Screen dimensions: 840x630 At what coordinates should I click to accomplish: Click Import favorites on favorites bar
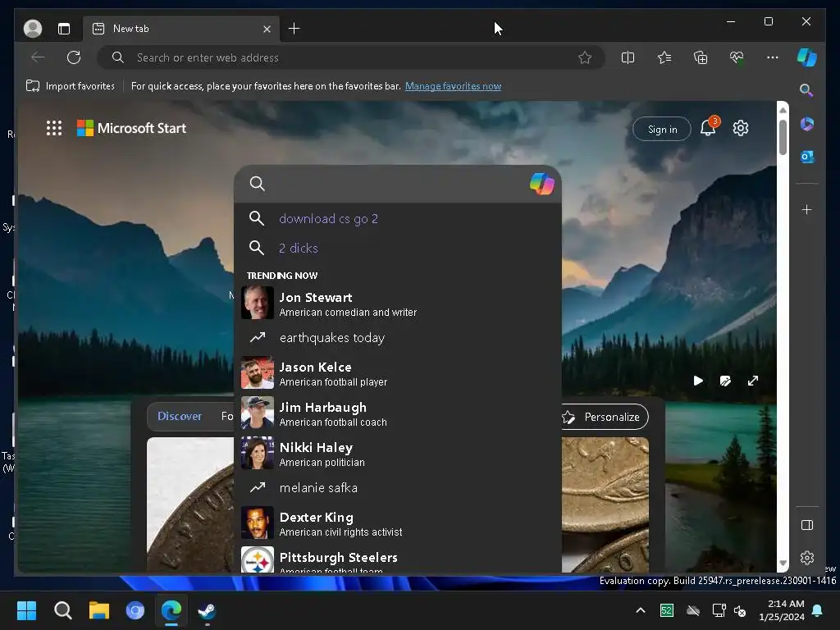[x=71, y=85]
